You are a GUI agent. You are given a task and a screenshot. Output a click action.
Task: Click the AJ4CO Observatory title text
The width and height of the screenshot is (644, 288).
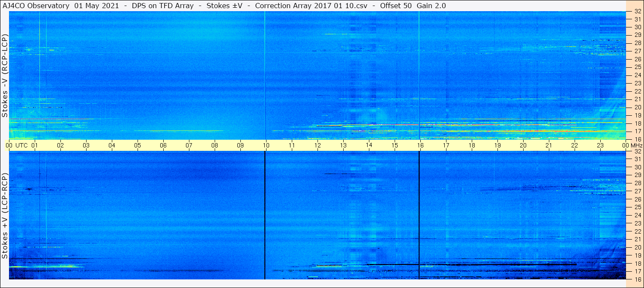[x=36, y=6]
